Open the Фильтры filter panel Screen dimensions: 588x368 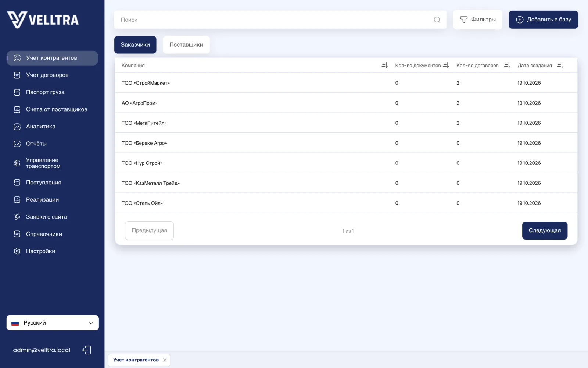click(477, 20)
